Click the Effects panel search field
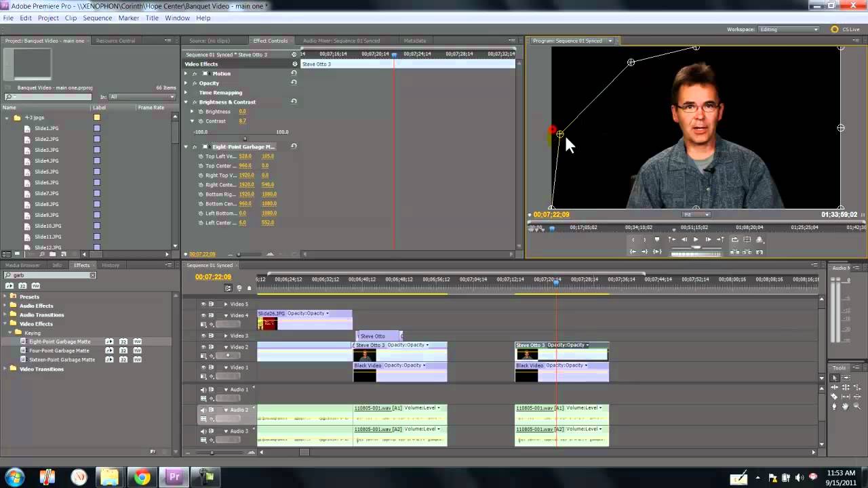 (50, 275)
